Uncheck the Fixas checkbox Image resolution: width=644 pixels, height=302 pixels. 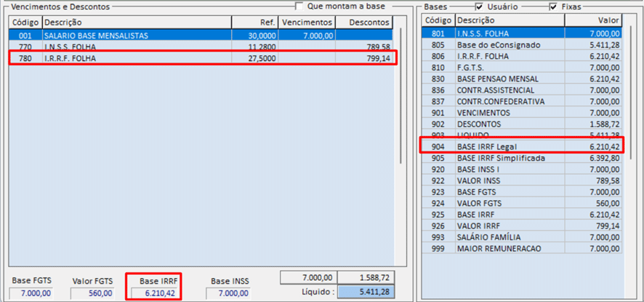[x=554, y=6]
